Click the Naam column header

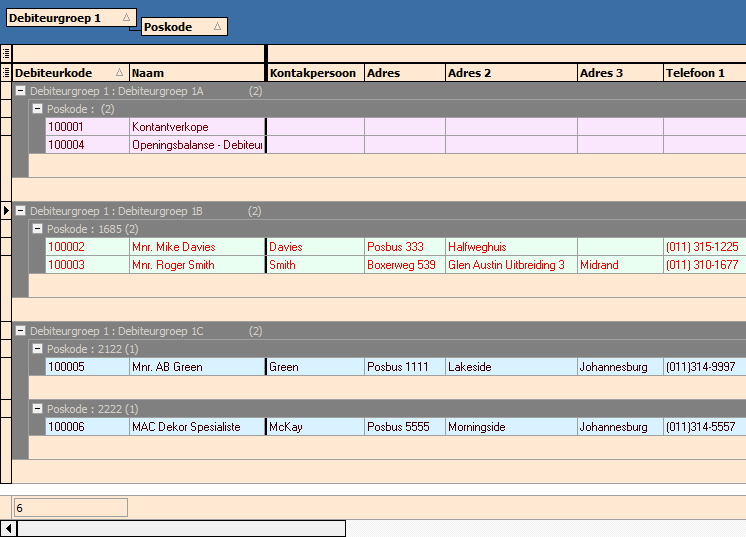(197, 73)
